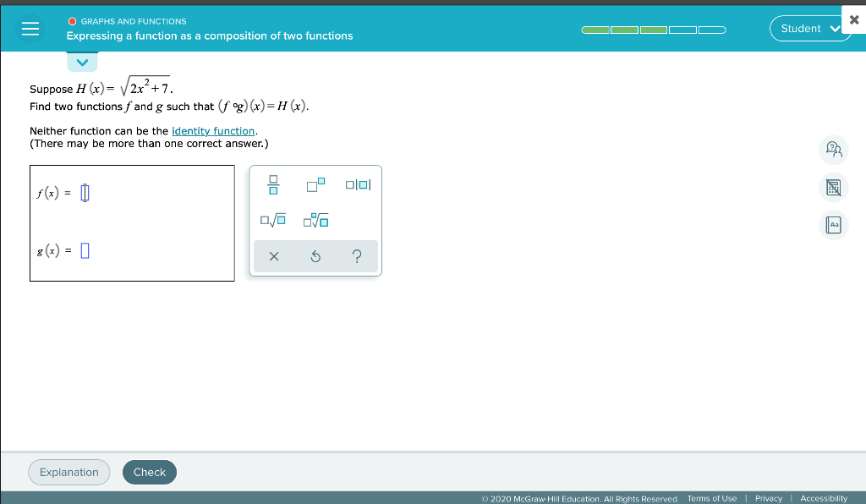Open the hamburger navigation menu
This screenshot has width=866, height=504.
tap(30, 29)
